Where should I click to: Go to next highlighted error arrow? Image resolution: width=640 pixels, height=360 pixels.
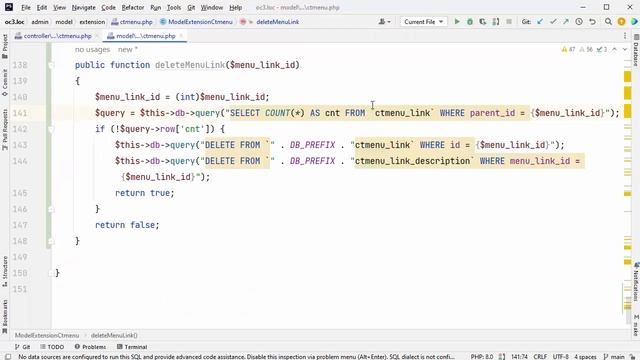[624, 49]
